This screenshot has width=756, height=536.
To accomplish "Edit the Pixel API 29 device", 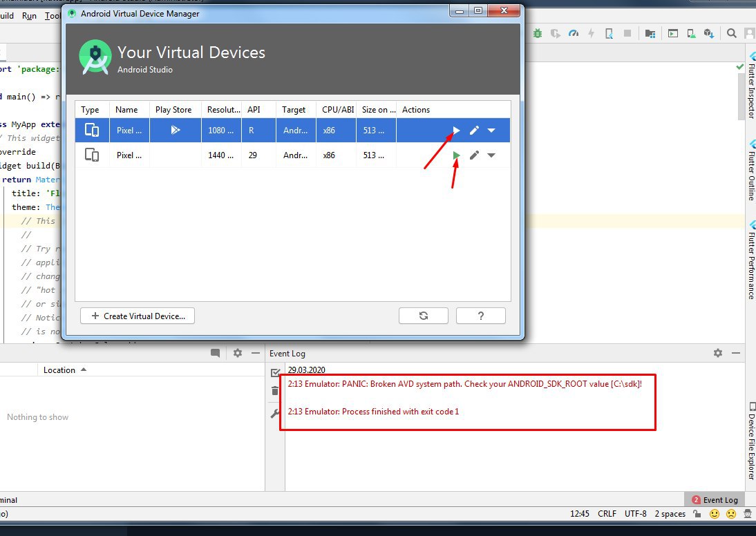I will [475, 155].
